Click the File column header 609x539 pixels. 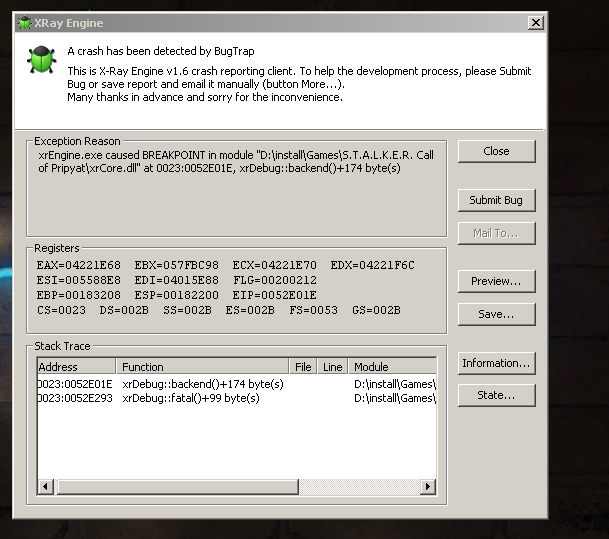[x=304, y=367]
